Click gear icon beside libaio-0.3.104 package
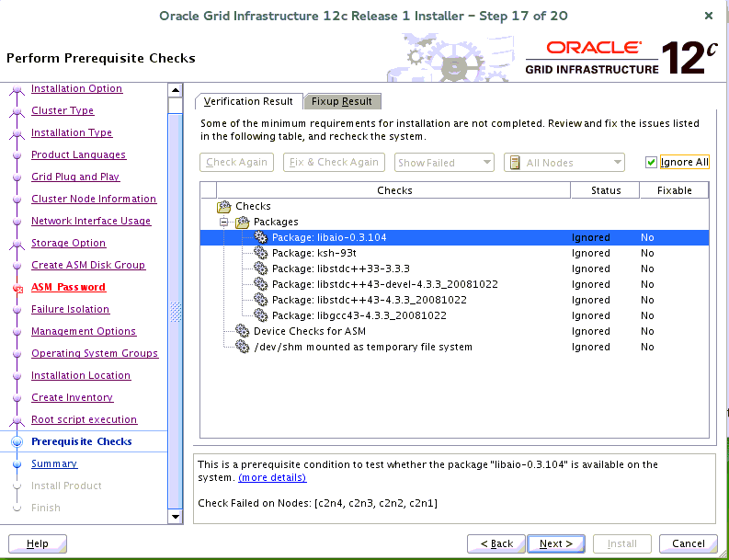The image size is (729, 560). click(x=261, y=237)
